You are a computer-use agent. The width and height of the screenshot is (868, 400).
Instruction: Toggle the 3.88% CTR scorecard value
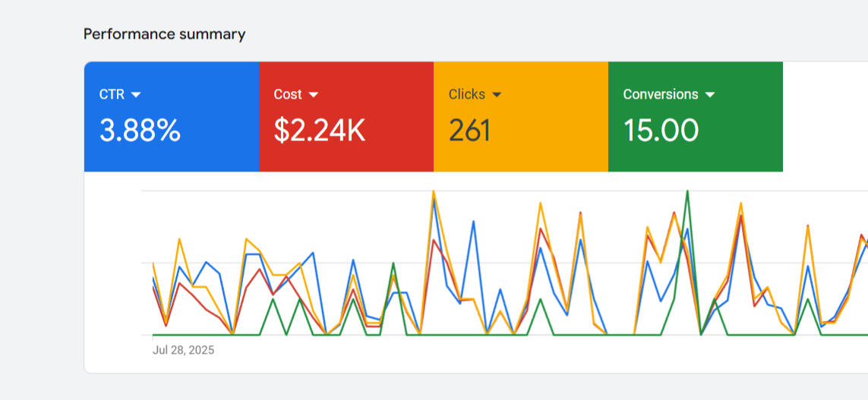[140, 131]
